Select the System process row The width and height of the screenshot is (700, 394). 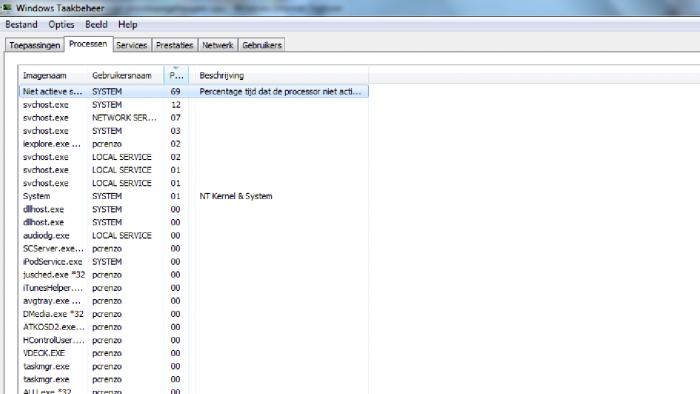coord(194,196)
